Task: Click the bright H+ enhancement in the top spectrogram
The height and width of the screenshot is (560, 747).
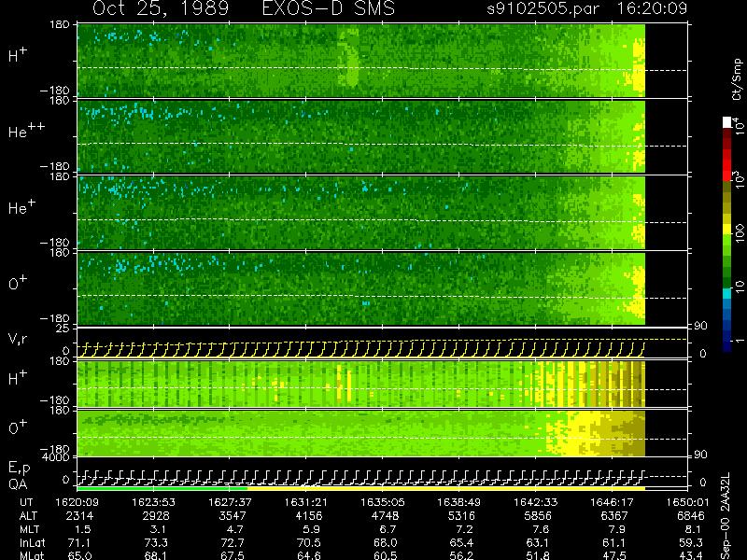Action: tap(349, 58)
